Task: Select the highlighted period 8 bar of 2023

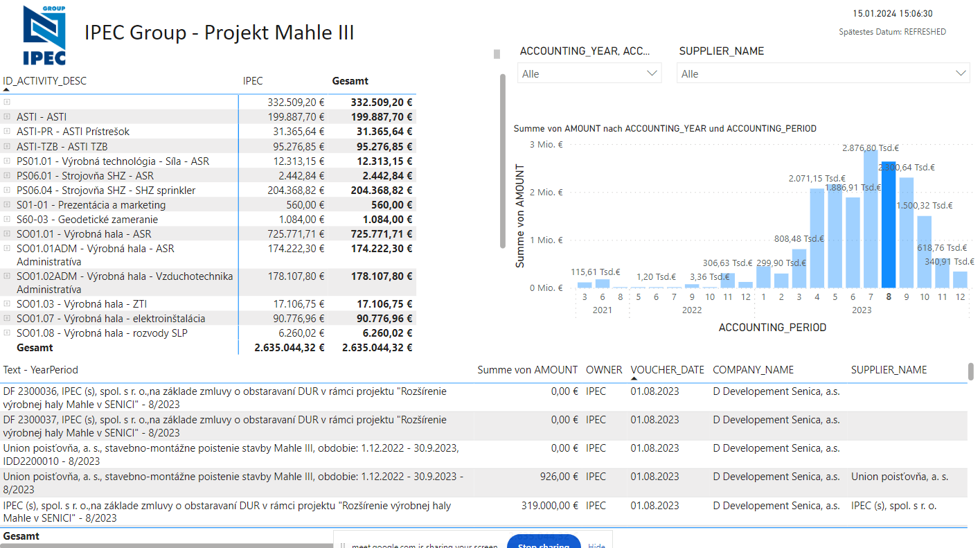Action: (x=889, y=225)
